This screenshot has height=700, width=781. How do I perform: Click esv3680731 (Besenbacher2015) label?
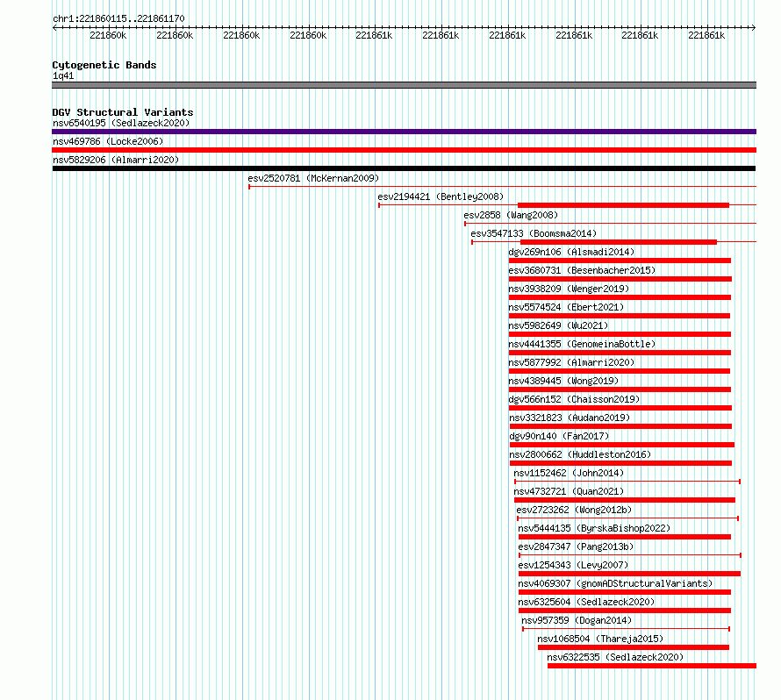coord(582,270)
